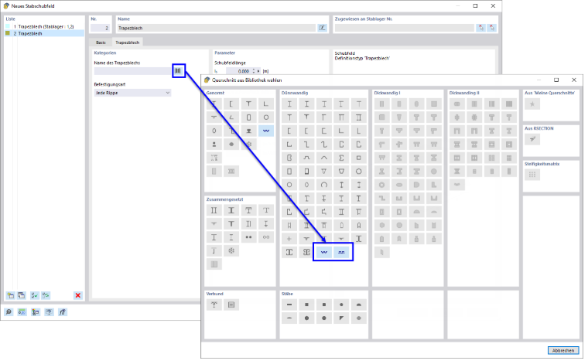
Task: Switch to the Basis tab
Action: pos(101,43)
